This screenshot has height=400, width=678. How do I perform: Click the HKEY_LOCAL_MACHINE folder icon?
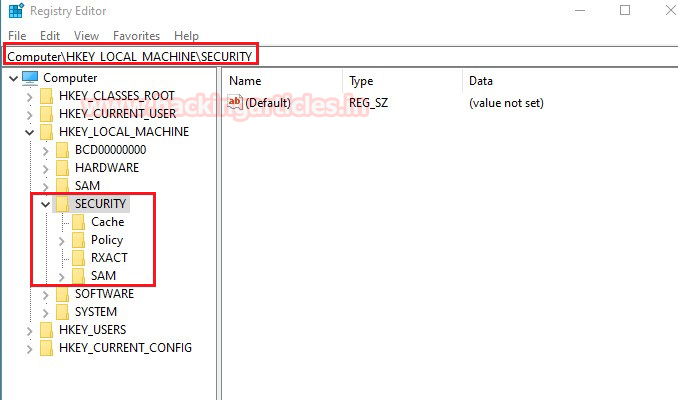[46, 132]
